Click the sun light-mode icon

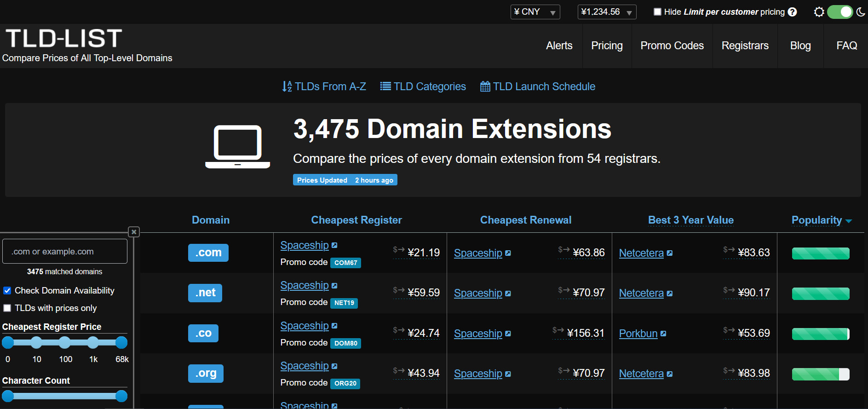pyautogui.click(x=819, y=12)
